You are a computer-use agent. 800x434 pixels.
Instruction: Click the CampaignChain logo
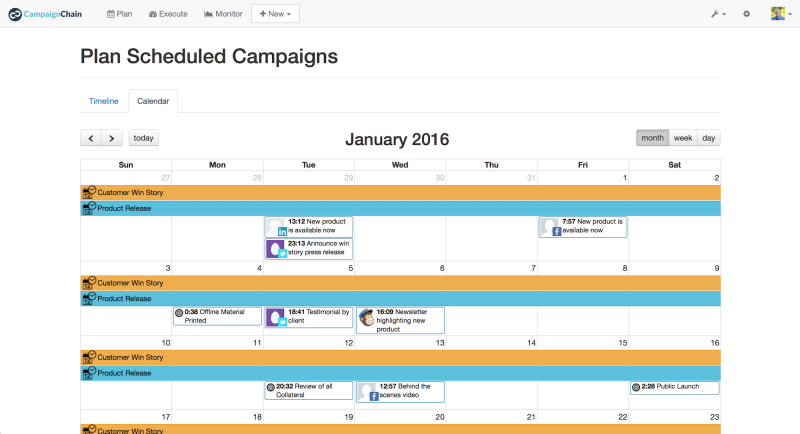[45, 14]
